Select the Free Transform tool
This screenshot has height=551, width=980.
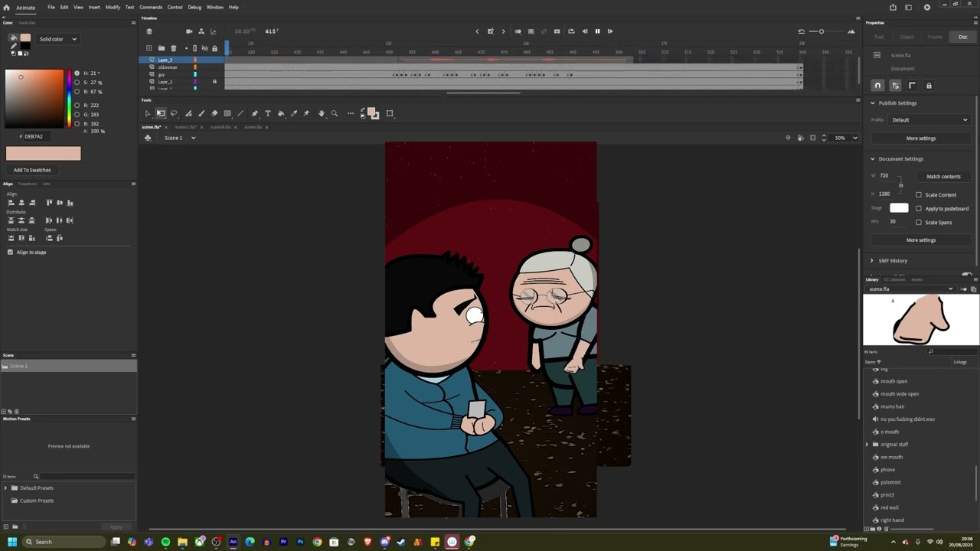(x=161, y=113)
